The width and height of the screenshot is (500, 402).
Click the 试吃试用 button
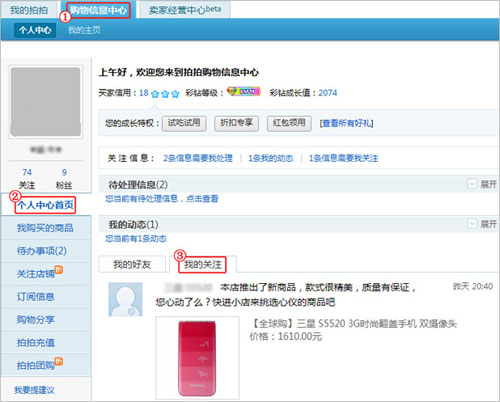click(184, 123)
